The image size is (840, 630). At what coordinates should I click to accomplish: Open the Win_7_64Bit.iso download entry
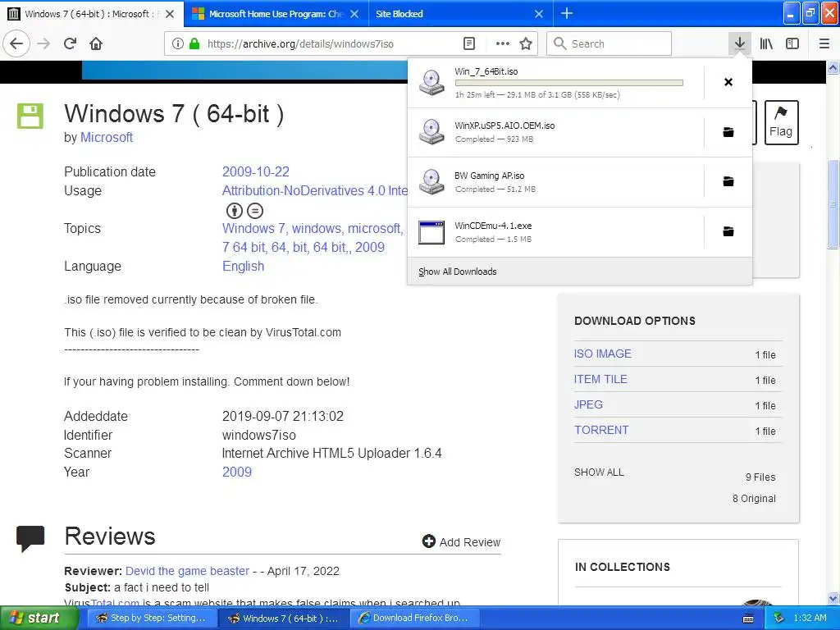(555, 83)
